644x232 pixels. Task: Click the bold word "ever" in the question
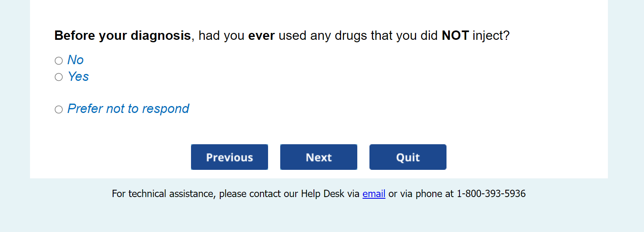point(261,36)
